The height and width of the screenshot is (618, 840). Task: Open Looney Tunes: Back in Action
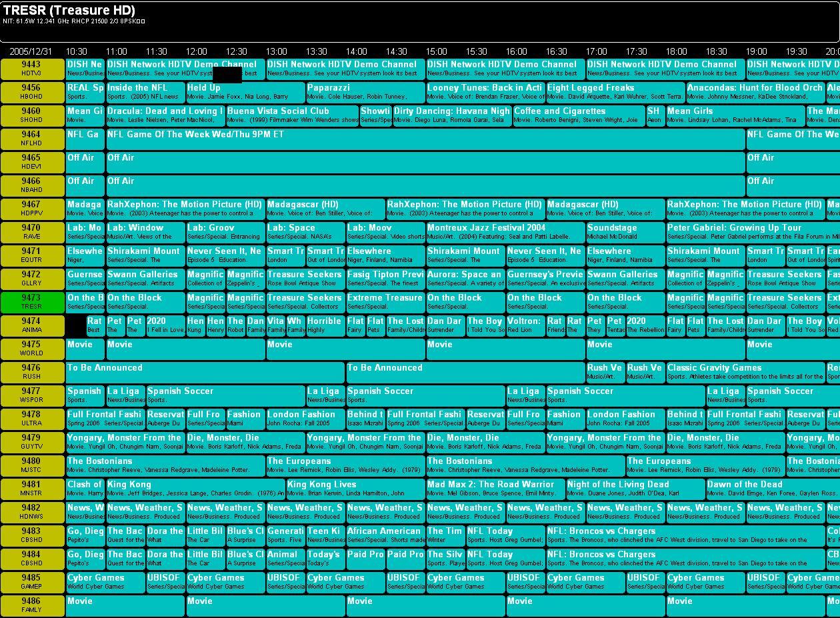tap(485, 92)
